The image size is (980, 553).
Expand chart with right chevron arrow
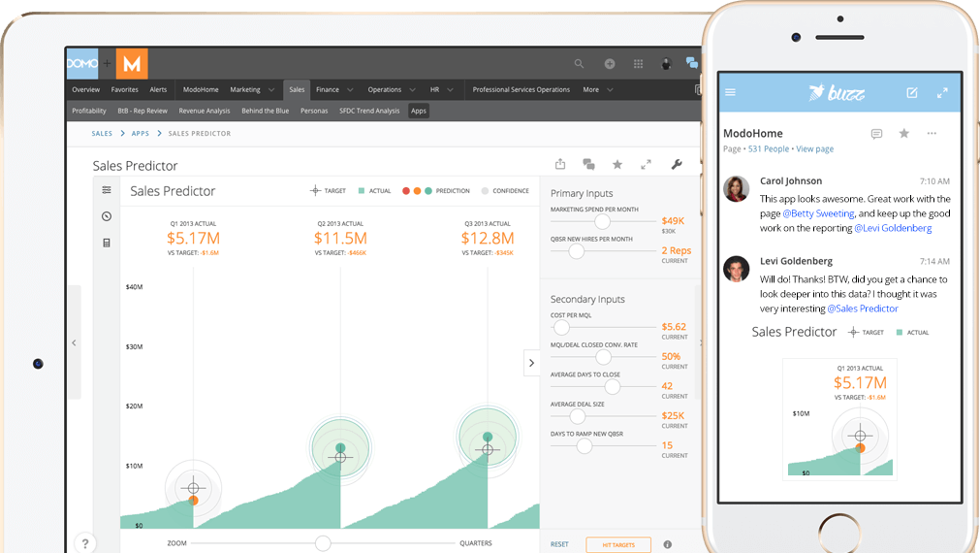[531, 363]
